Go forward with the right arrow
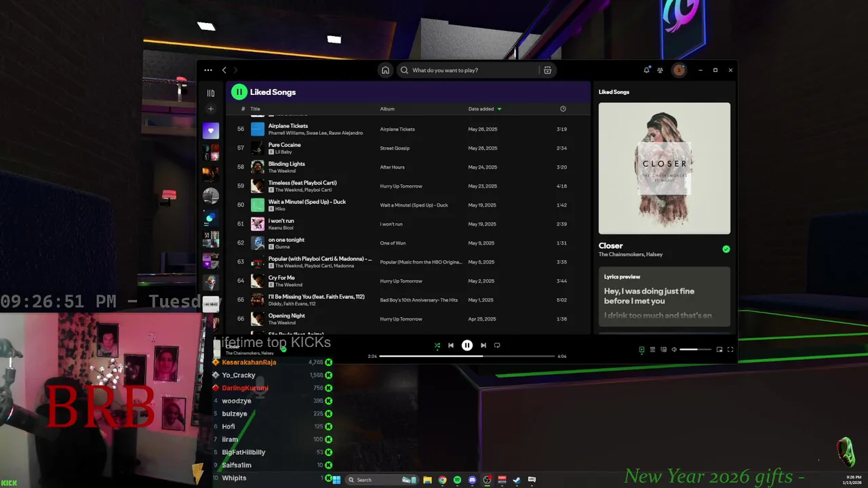This screenshot has width=868, height=488. tap(236, 70)
